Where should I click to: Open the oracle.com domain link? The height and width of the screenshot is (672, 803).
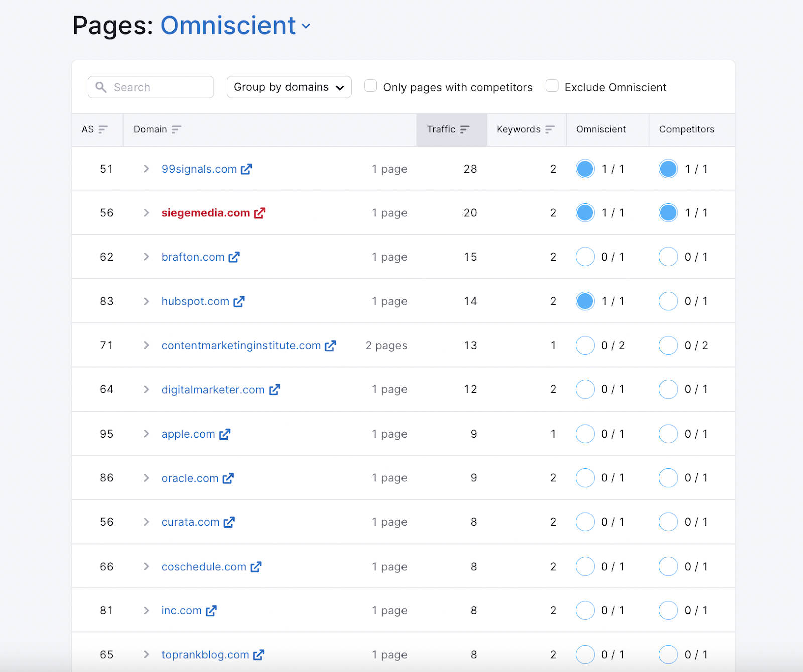pos(190,478)
